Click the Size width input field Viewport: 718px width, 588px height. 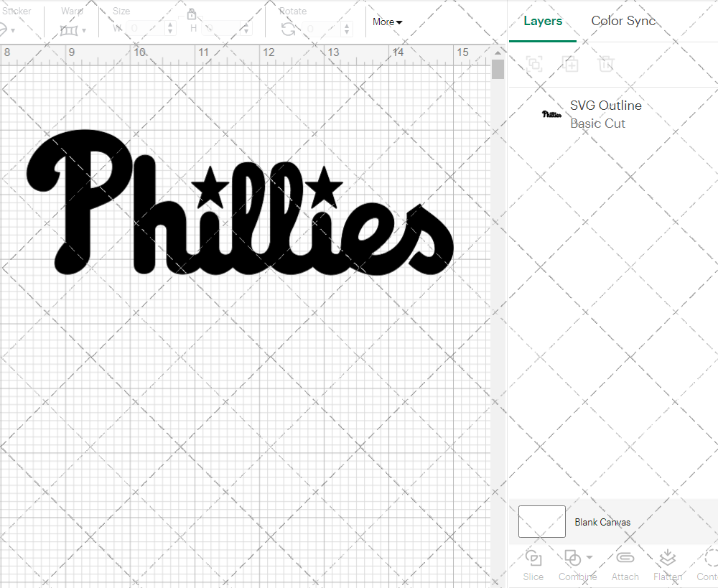[x=146, y=29]
